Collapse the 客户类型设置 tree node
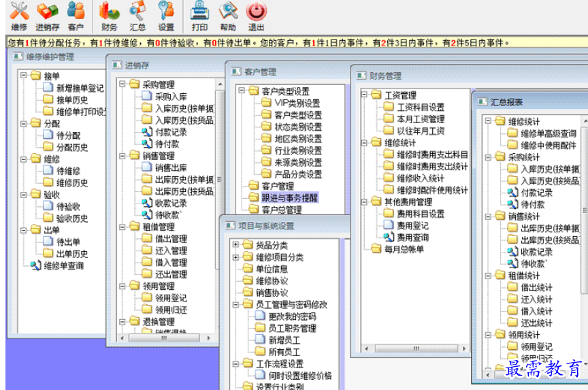This screenshot has width=588, height=390. coord(242,91)
